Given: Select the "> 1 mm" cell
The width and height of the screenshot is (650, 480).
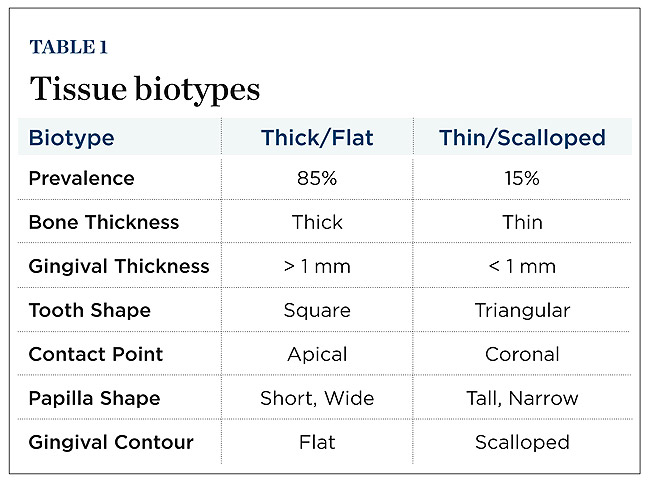Looking at the screenshot, I should 317,266.
